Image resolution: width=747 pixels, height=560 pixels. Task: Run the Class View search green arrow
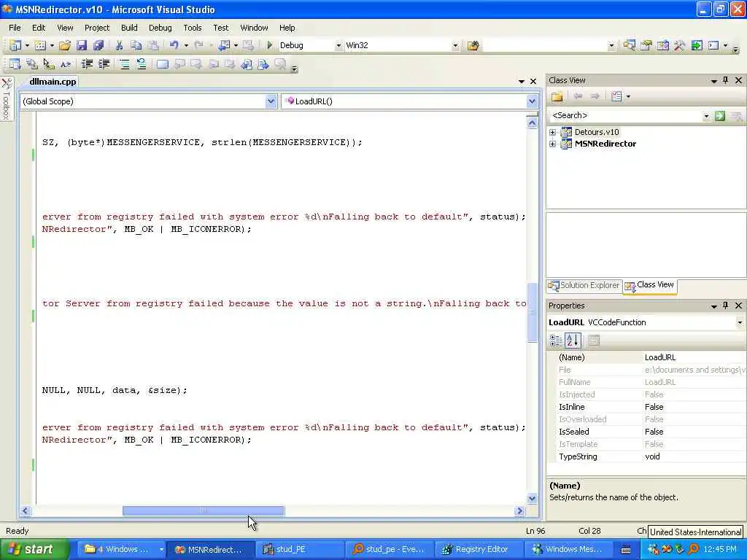(x=720, y=116)
